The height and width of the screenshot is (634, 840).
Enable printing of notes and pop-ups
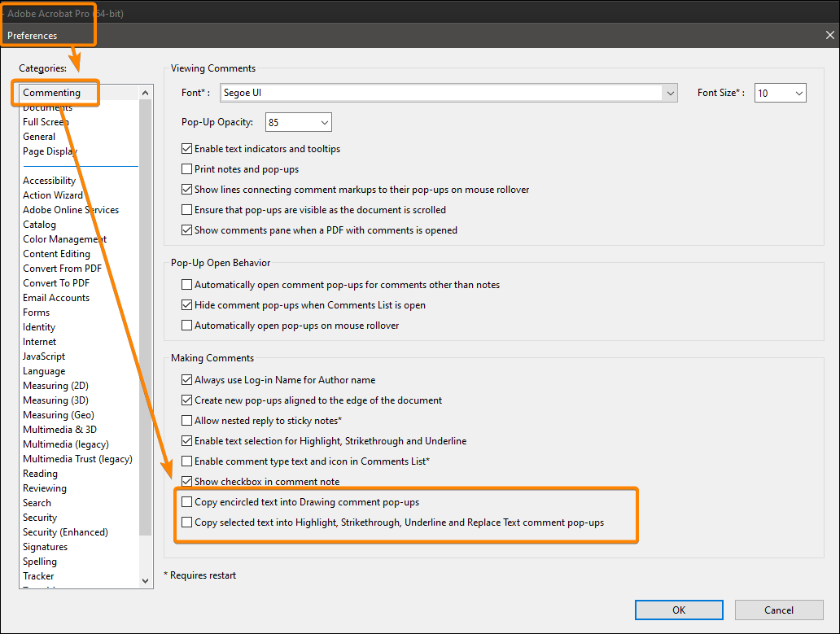[x=186, y=168]
